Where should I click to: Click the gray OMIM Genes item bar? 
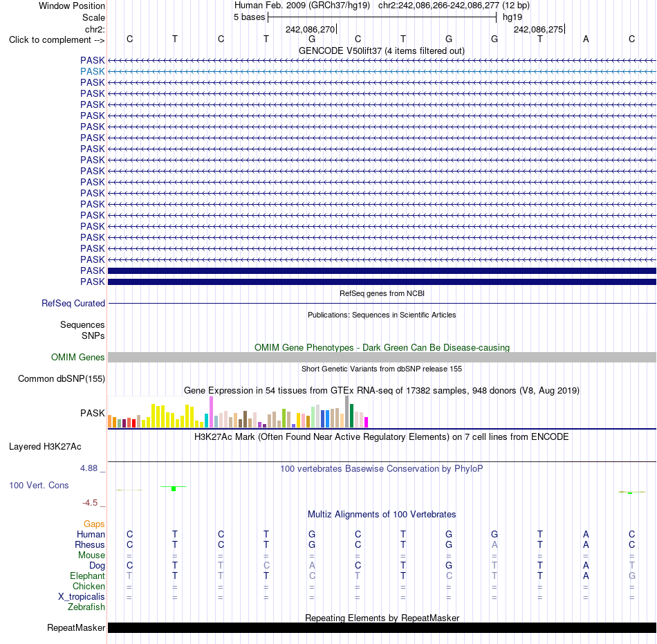point(382,358)
